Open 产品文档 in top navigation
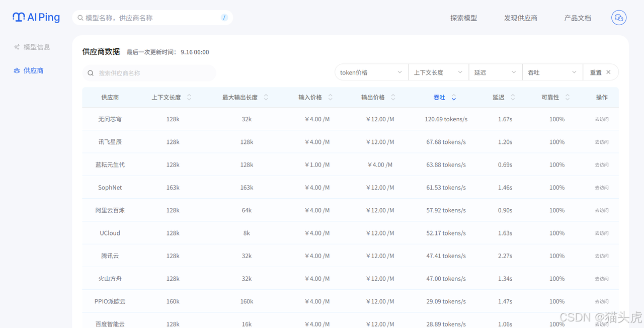This screenshot has height=328, width=644. (578, 18)
